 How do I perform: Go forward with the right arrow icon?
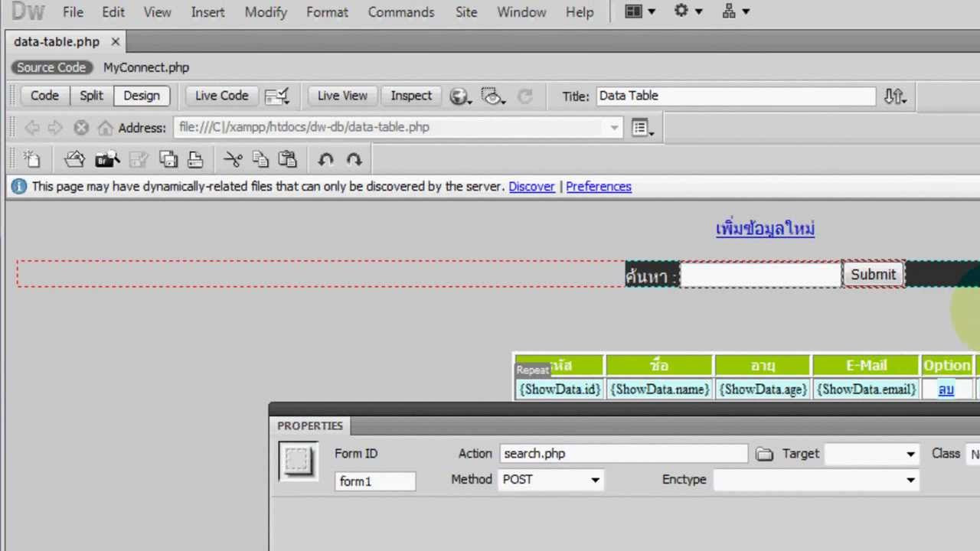pyautogui.click(x=55, y=128)
